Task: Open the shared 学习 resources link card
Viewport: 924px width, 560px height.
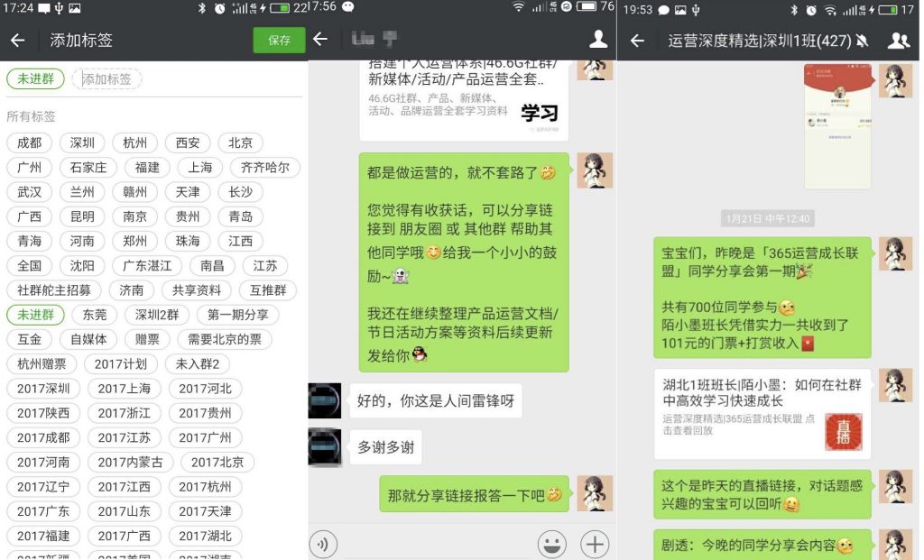Action: pyautogui.click(x=464, y=100)
